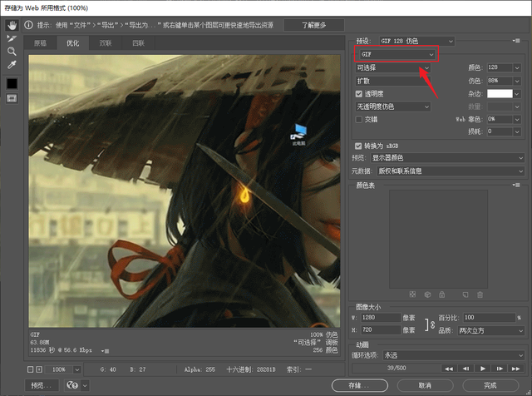
Task: Open the browser preview selection dropdown arrow
Action: tap(85, 385)
